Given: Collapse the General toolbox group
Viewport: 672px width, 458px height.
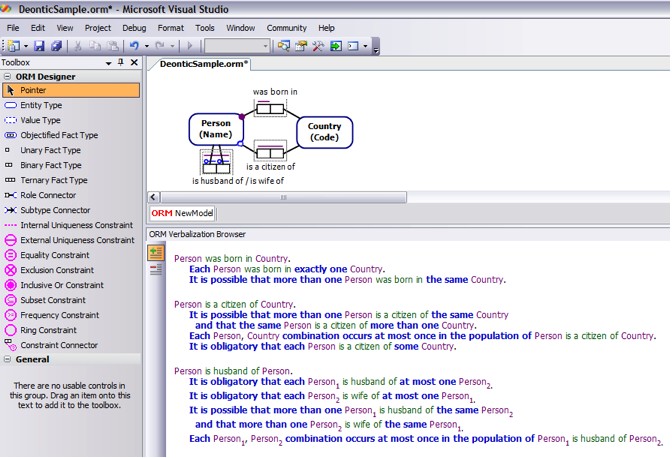Looking at the screenshot, I should point(7,359).
